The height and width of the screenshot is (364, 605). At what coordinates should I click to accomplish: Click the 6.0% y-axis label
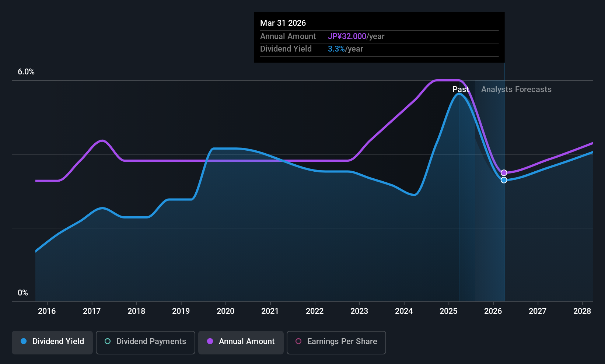26,72
